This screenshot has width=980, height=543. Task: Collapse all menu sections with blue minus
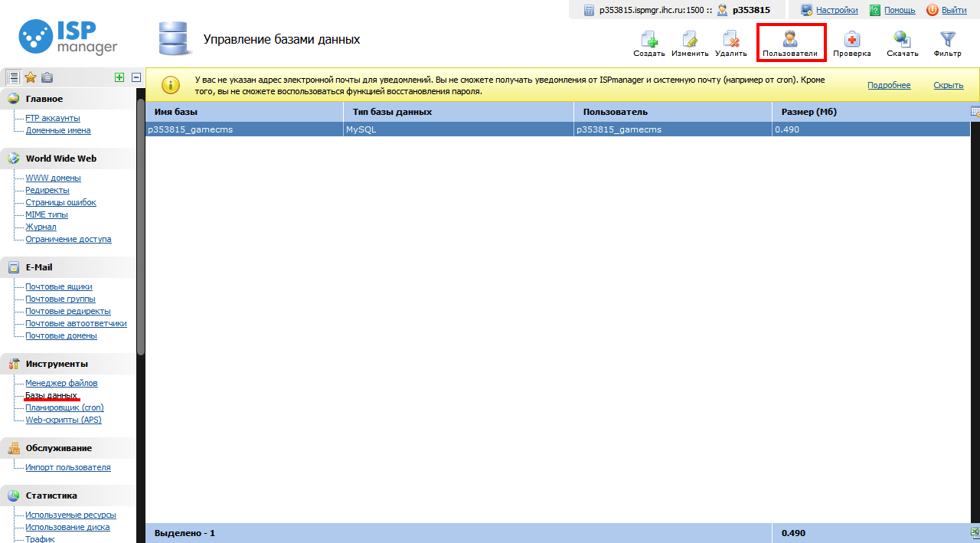(x=136, y=77)
